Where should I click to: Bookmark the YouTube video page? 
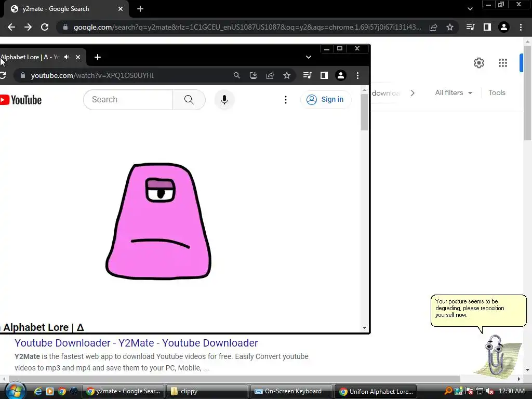coord(287,75)
